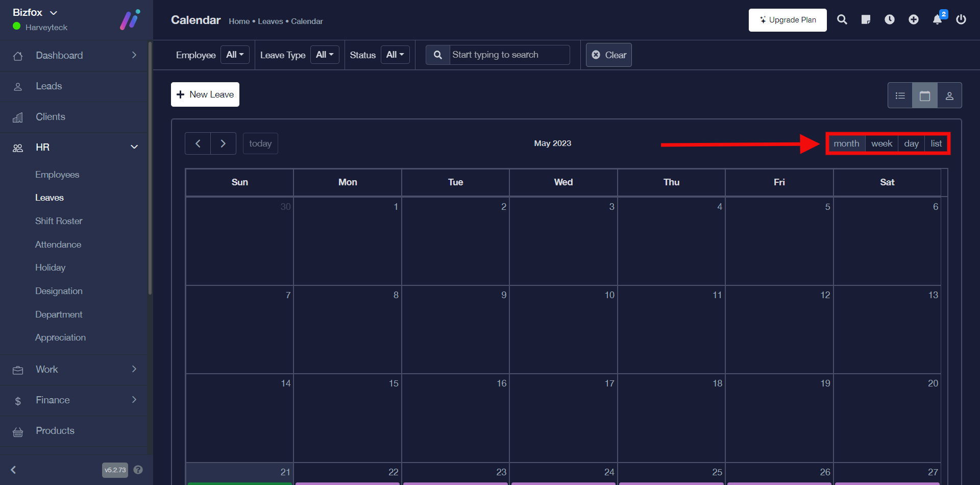The height and width of the screenshot is (485, 980).
Task: Collapse sidebar with bottom-left arrow
Action: pyautogui.click(x=14, y=470)
